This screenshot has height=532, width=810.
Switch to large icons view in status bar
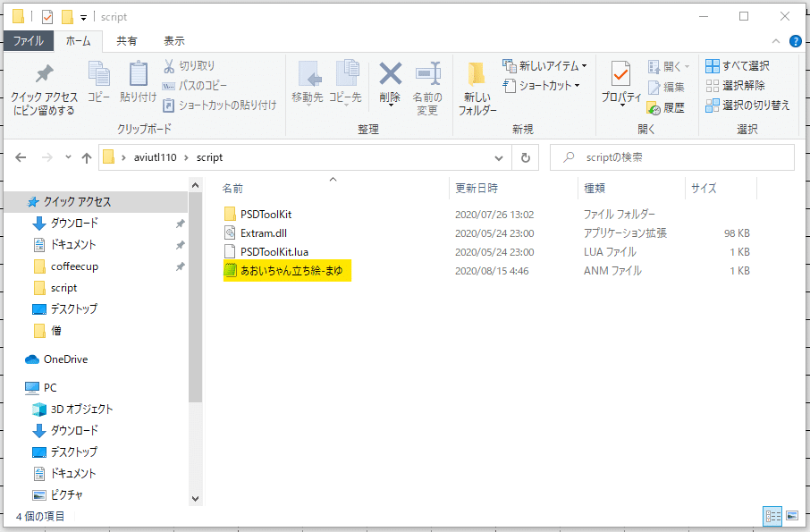coord(792,516)
